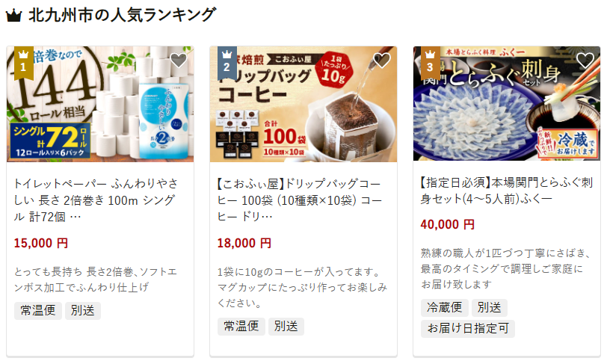This screenshot has height=364, width=607.
Task: Select the 常温便 tag on the toilet paper card
Action: pos(38,311)
